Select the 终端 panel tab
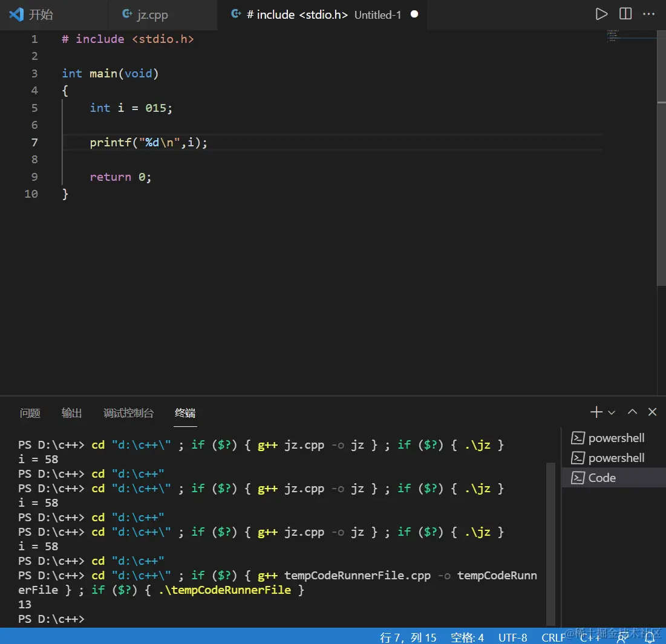The width and height of the screenshot is (666, 644). [185, 412]
